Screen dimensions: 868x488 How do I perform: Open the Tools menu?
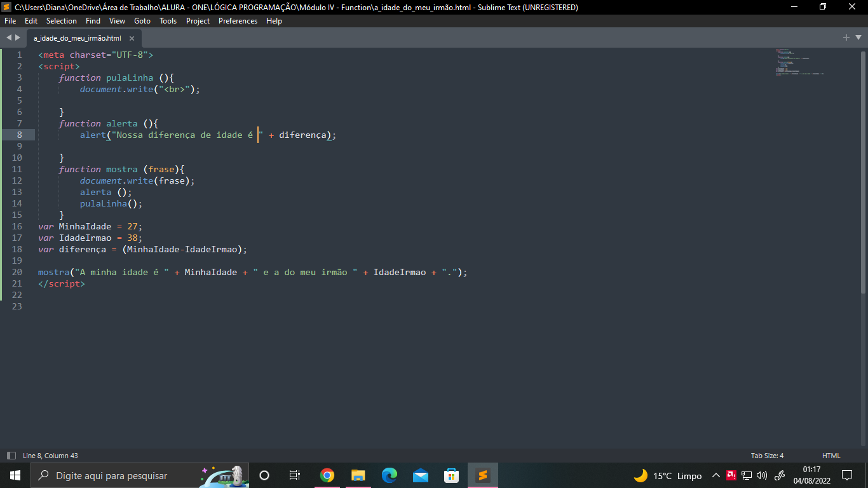pyautogui.click(x=168, y=21)
